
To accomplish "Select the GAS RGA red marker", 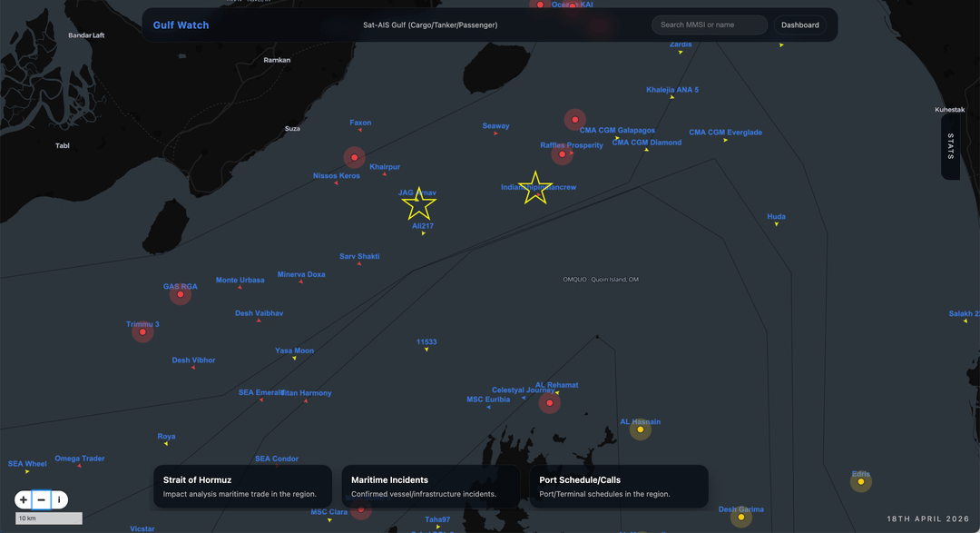I will coord(181,294).
